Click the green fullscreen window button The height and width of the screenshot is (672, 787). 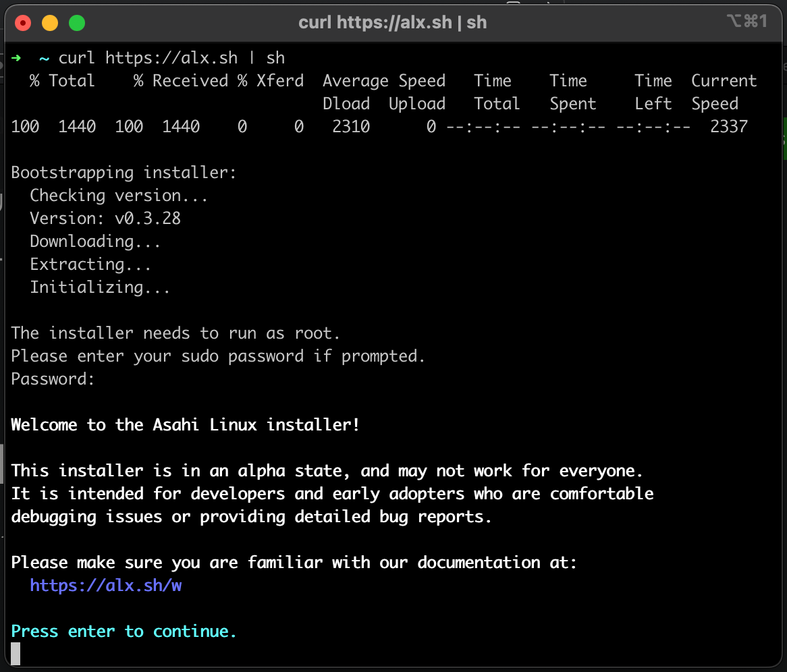[77, 23]
